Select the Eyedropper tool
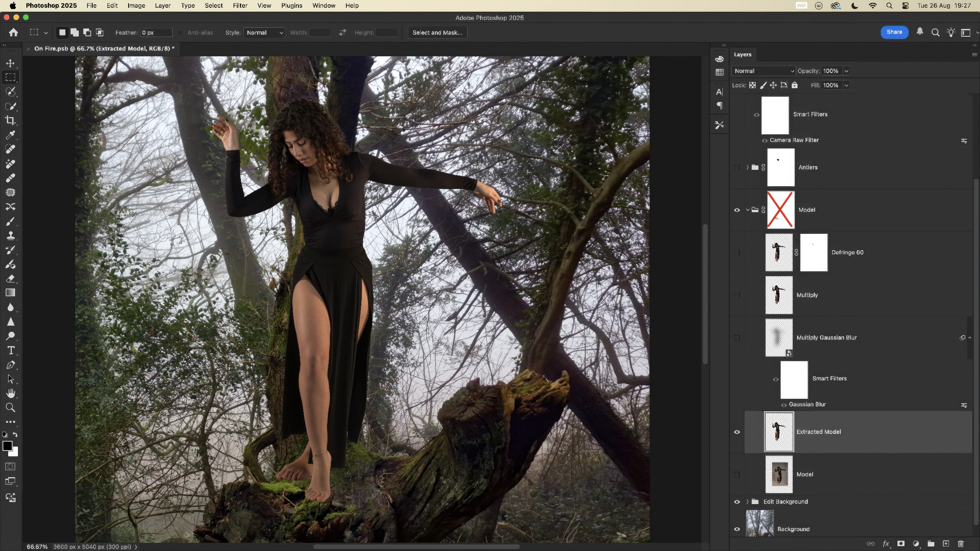Viewport: 980px width, 551px height. (x=11, y=135)
